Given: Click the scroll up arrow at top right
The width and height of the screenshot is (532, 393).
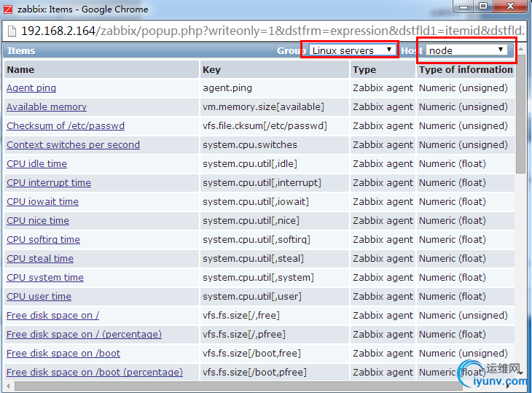Looking at the screenshot, I should (520, 49).
